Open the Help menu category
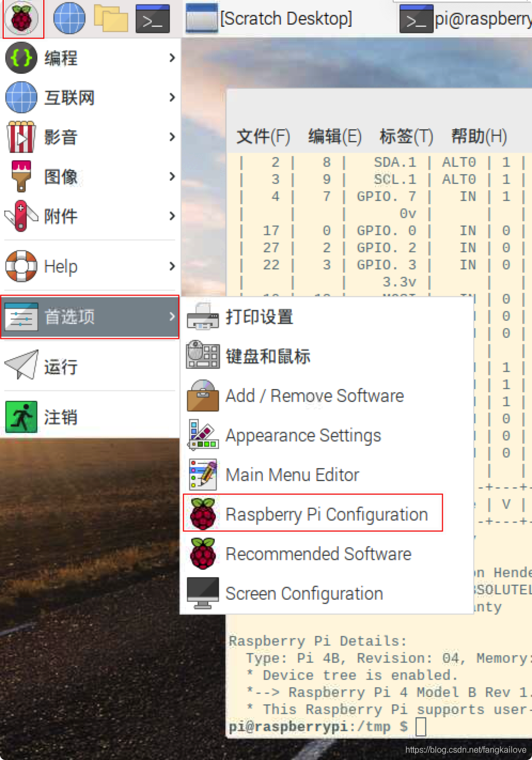The width and height of the screenshot is (532, 760). tap(90, 266)
